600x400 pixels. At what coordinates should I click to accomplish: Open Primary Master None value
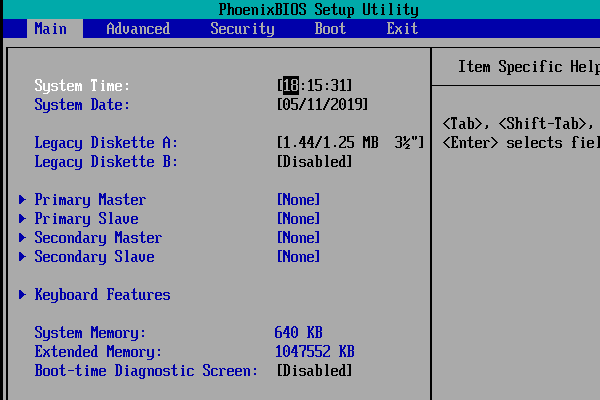(298, 199)
